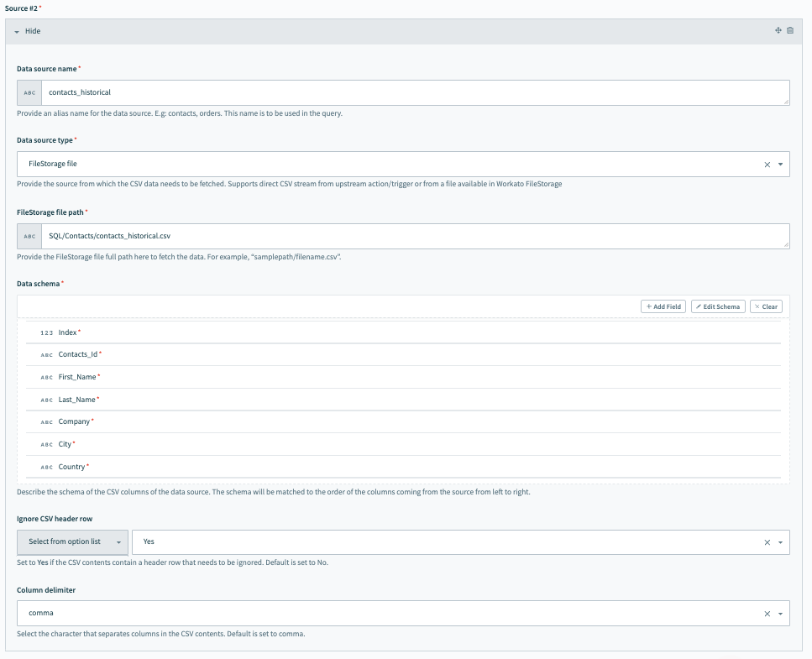This screenshot has width=812, height=659.
Task: Click the Clear schema button
Action: click(x=766, y=306)
